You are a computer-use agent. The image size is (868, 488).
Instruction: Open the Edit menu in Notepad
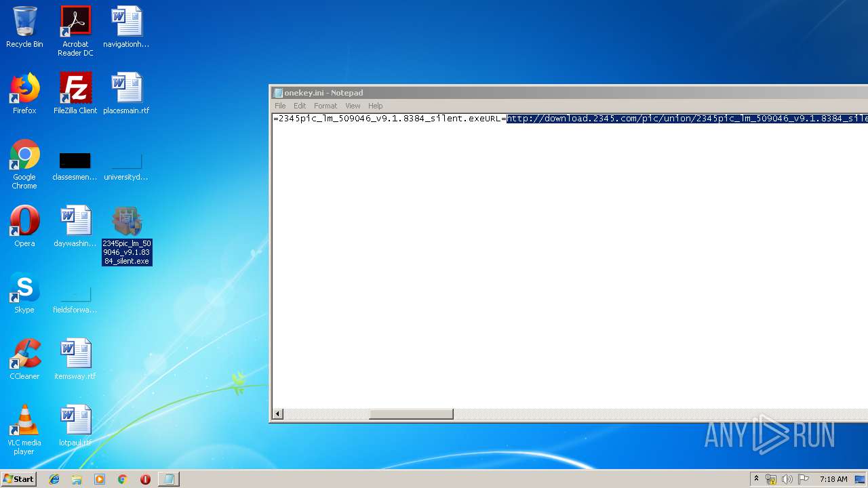(x=300, y=106)
